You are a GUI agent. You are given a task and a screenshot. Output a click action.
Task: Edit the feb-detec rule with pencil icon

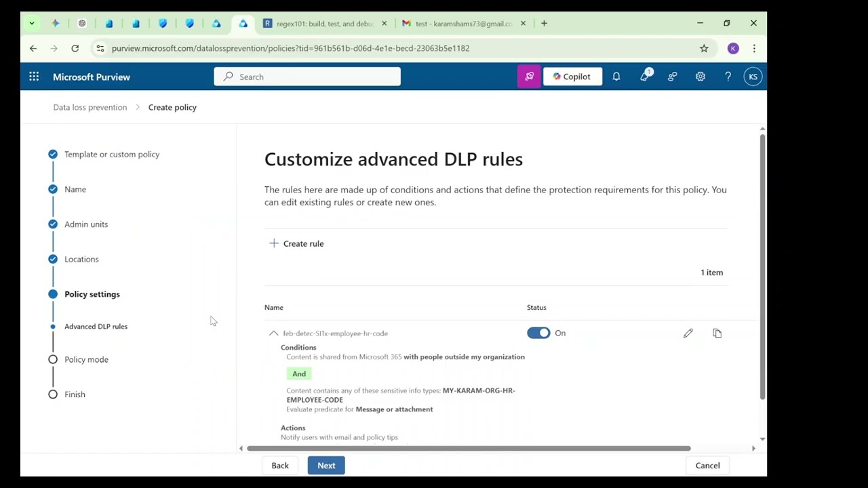click(x=688, y=333)
